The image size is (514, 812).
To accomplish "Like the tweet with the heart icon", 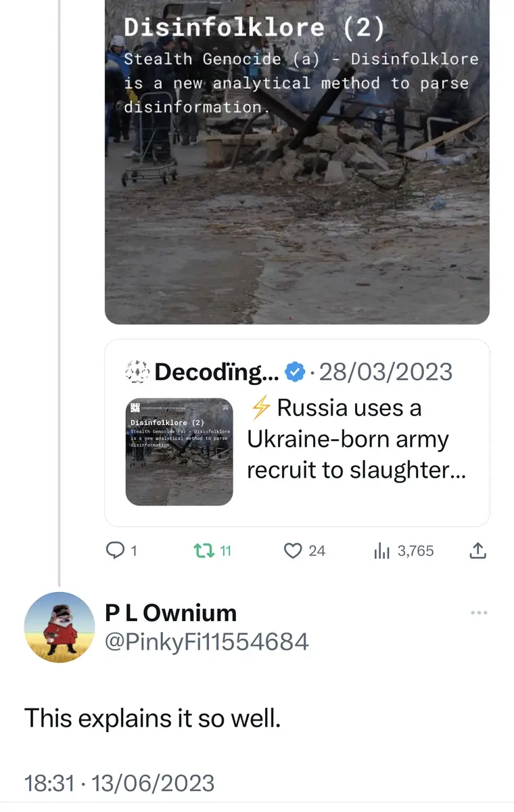I will point(292,551).
